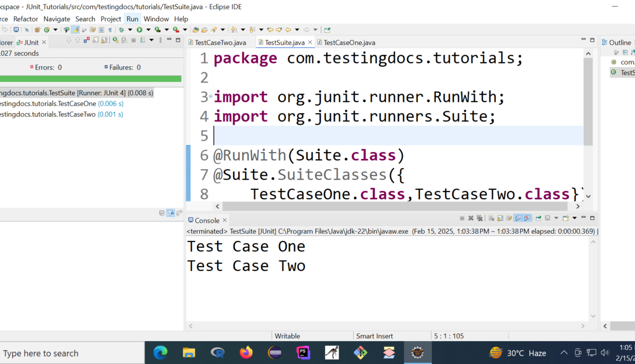This screenshot has width=635, height=364.
Task: Click the Microsoft Edge taskbar icon
Action: coord(160,353)
